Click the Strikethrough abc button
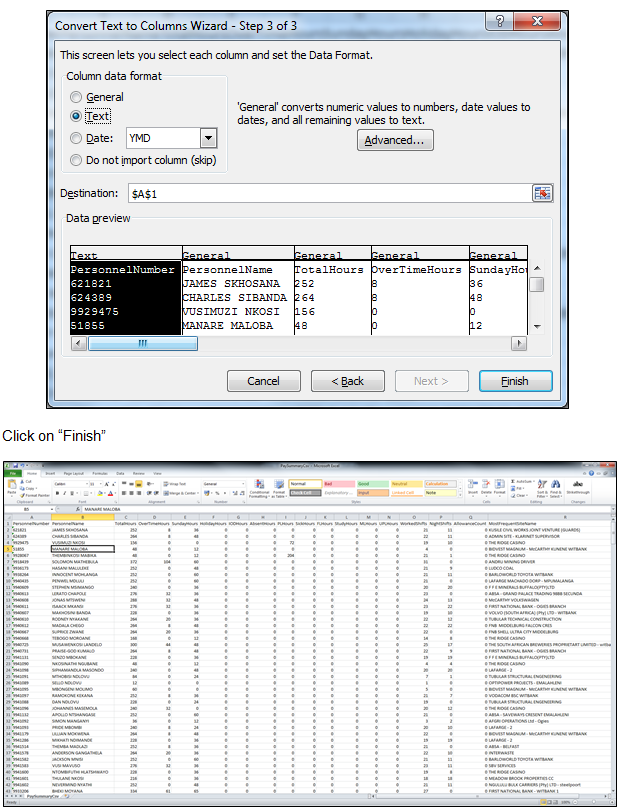 578,487
